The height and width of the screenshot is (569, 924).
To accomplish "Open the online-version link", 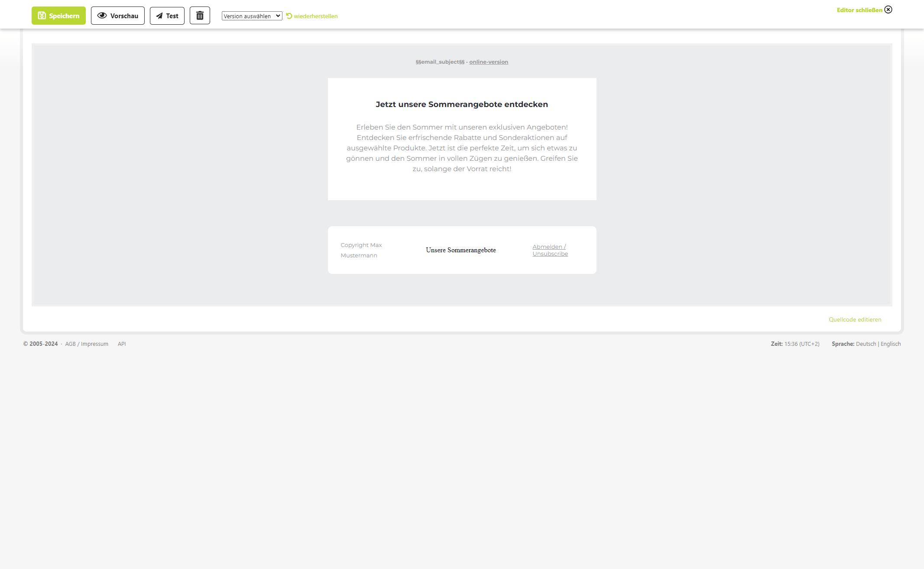I will pos(489,62).
